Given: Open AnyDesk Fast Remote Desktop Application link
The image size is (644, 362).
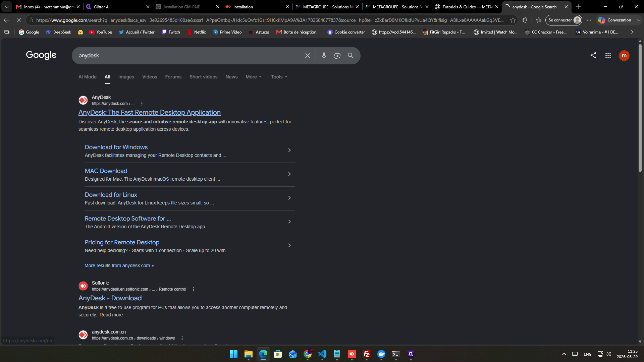Looking at the screenshot, I should pos(150,113).
